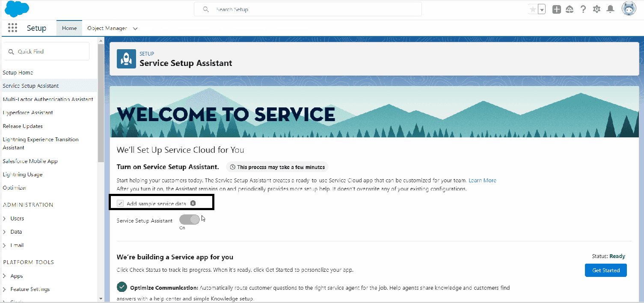
Task: Click the PLATFORM TOOLS heading
Action: (x=29, y=262)
